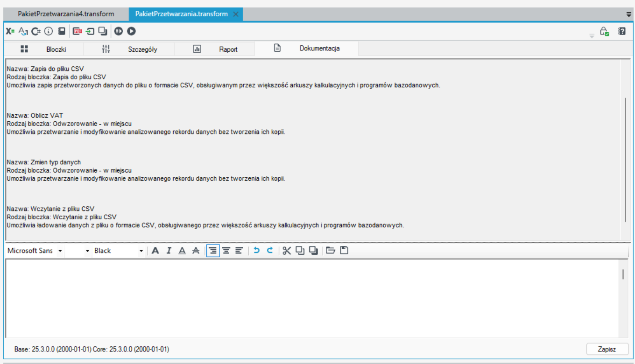Viewport: 635px width, 364px height.
Task: Apply bold using the A icon
Action: (x=155, y=251)
